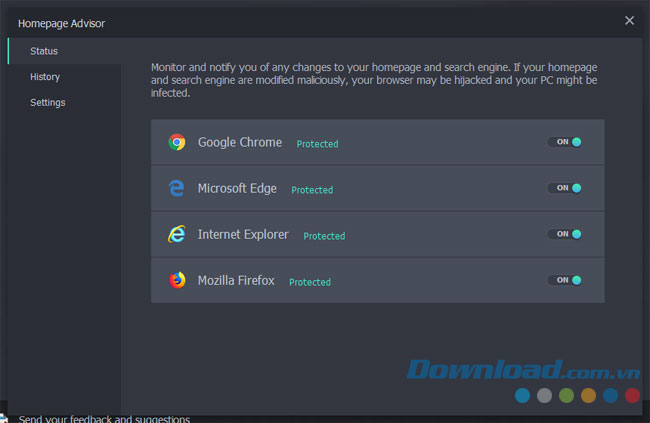Image resolution: width=650 pixels, height=423 pixels.
Task: Turn off Google Chrome protection toggle
Action: 565,142
